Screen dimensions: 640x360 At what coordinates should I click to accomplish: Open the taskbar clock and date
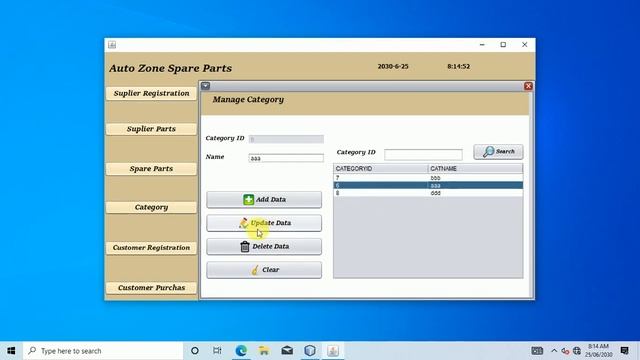(x=598, y=351)
